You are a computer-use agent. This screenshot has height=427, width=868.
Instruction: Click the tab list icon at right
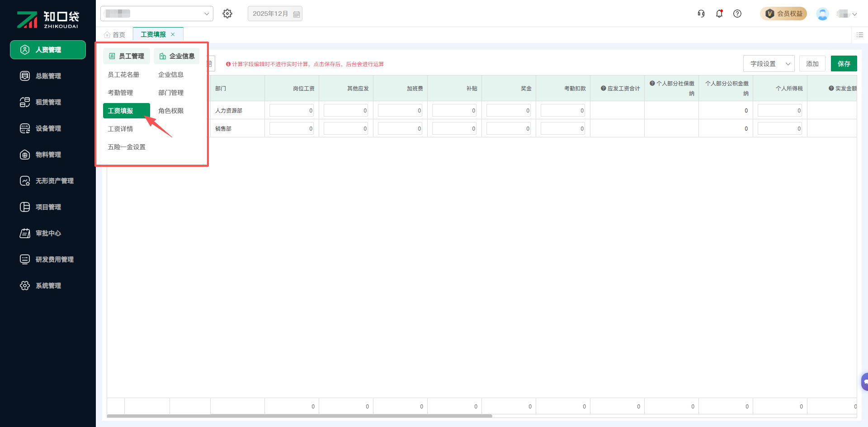[860, 35]
